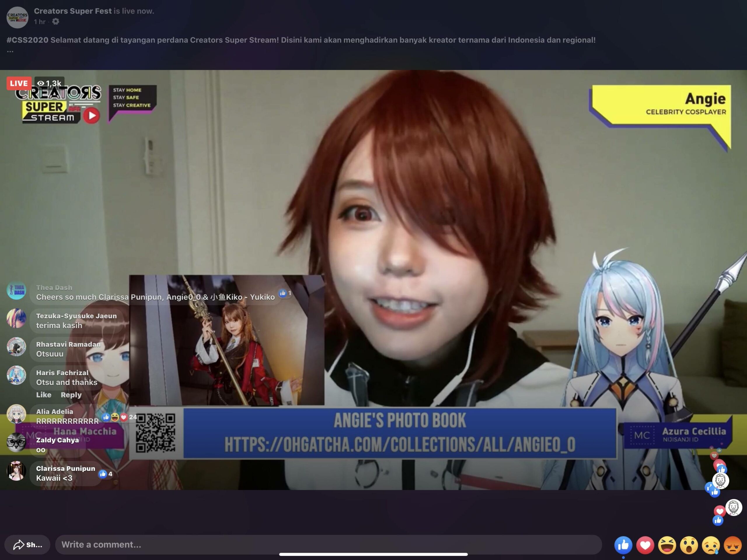The image size is (747, 560).
Task: Click the post privacy gear icon
Action: click(56, 22)
